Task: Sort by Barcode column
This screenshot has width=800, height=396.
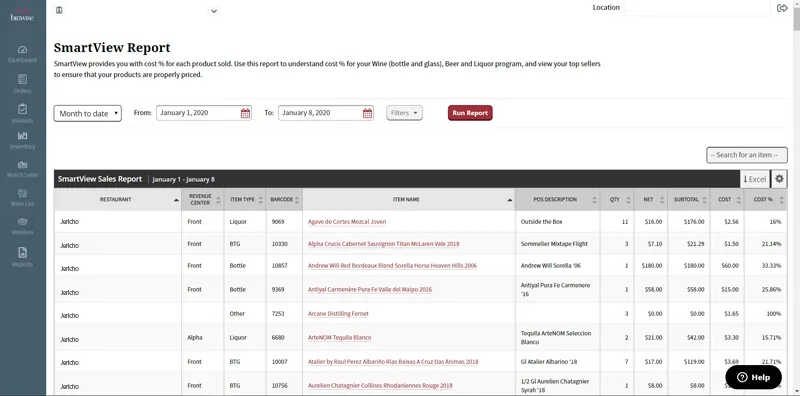Action: (x=284, y=200)
